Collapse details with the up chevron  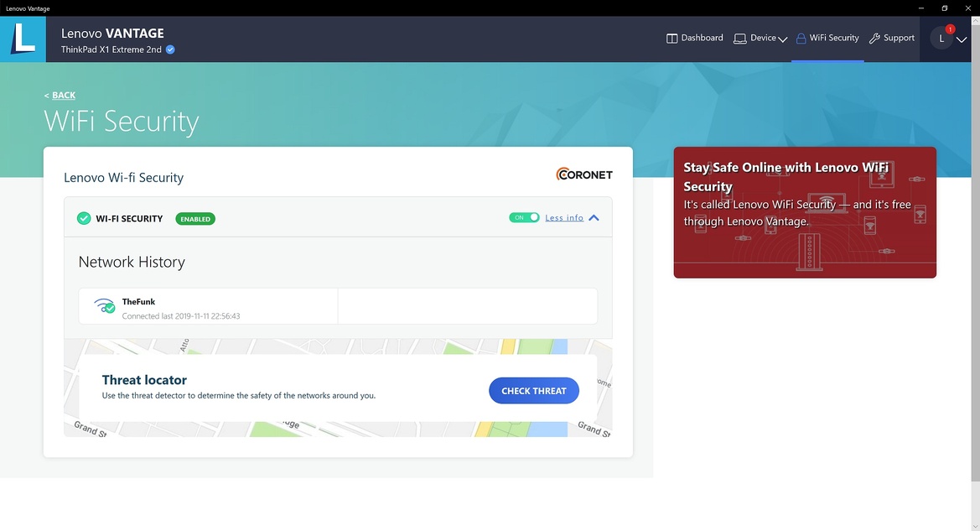pyautogui.click(x=594, y=217)
